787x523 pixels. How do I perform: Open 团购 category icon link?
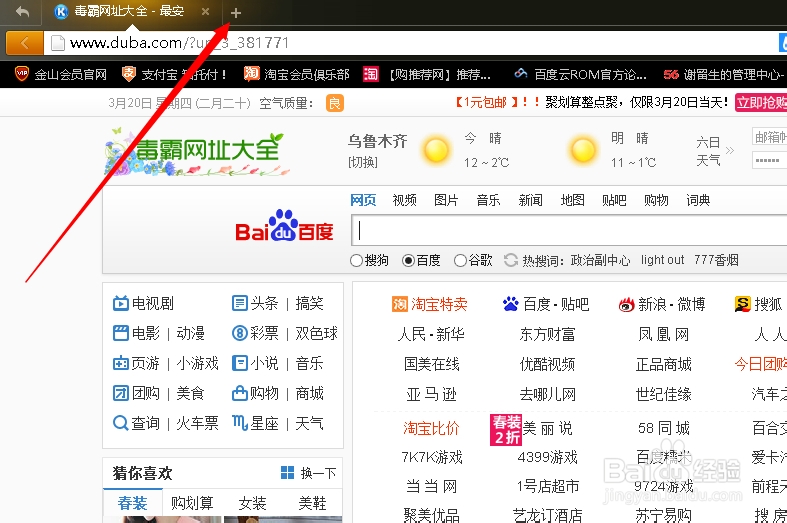click(137, 394)
